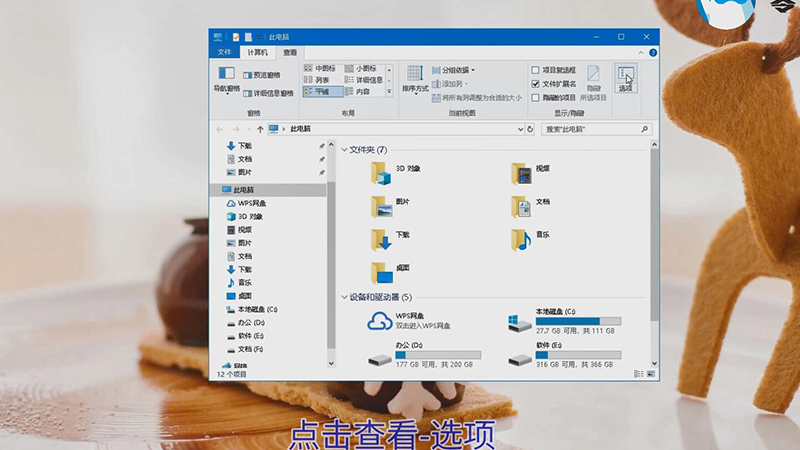
Task: Toggle the 预览窗格 preview pane button
Action: pyautogui.click(x=266, y=75)
